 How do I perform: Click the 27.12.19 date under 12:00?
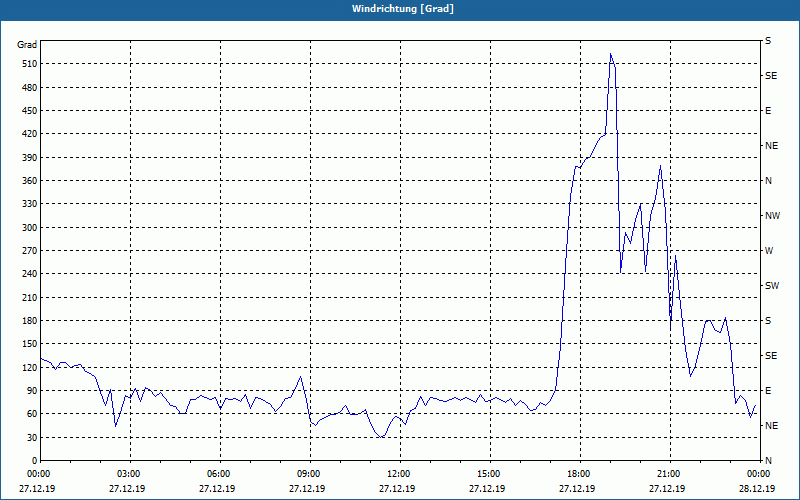pos(396,488)
